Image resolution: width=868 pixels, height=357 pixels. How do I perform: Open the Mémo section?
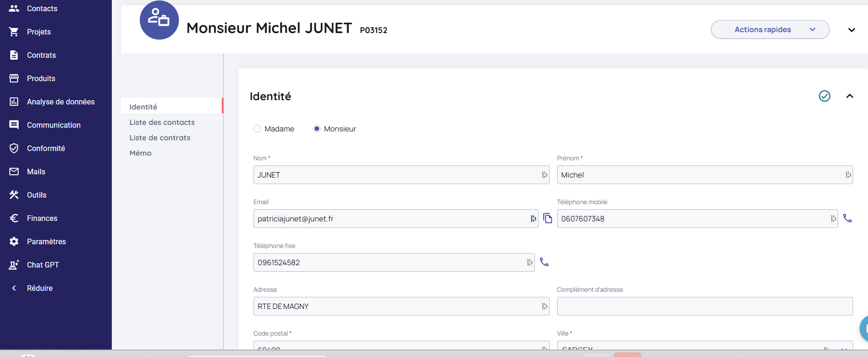click(x=140, y=153)
